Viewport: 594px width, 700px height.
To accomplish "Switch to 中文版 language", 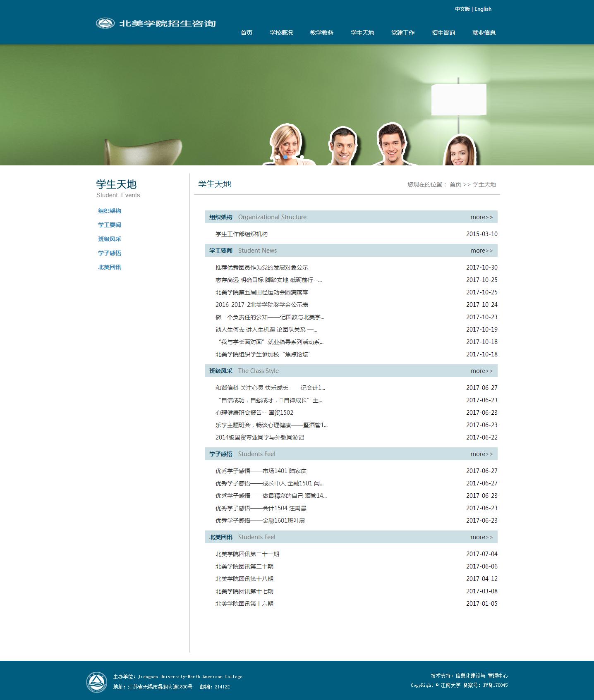I will coord(462,9).
